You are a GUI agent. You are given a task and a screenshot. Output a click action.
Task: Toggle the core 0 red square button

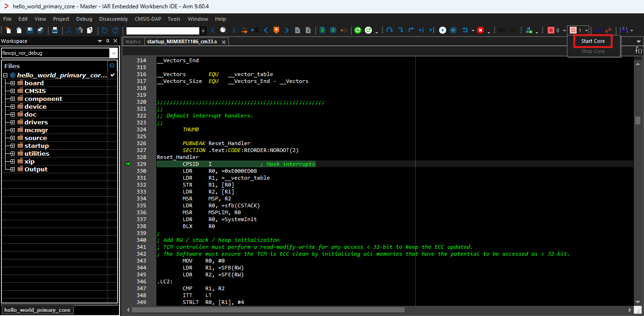pyautogui.click(x=551, y=30)
